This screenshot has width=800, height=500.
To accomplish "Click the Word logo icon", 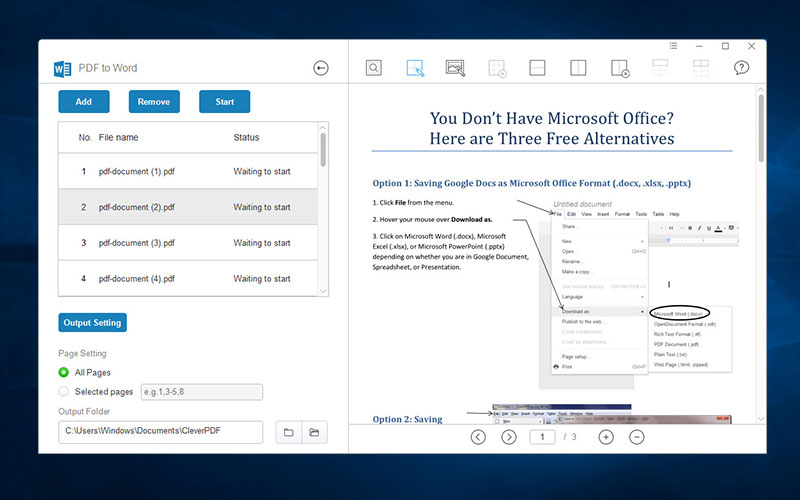I will pos(62,68).
